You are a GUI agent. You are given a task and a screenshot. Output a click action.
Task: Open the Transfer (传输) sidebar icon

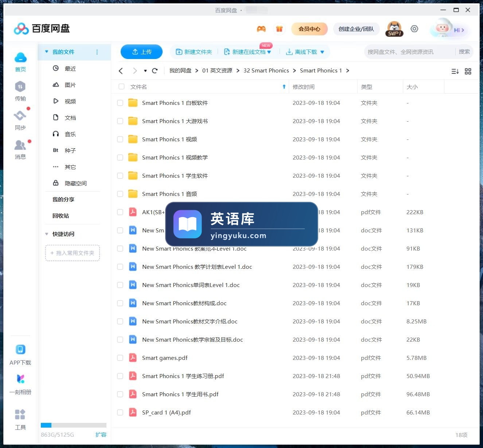pyautogui.click(x=20, y=87)
